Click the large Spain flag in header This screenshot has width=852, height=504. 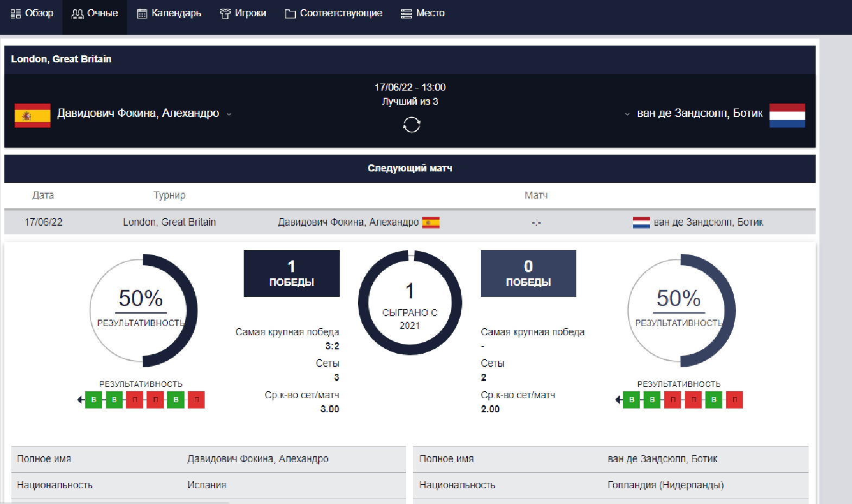33,115
